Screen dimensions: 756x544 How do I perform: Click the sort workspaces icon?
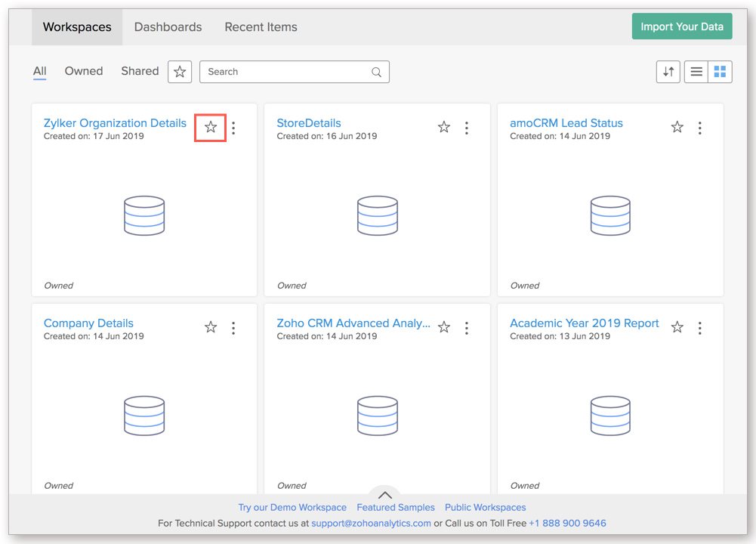coord(668,72)
